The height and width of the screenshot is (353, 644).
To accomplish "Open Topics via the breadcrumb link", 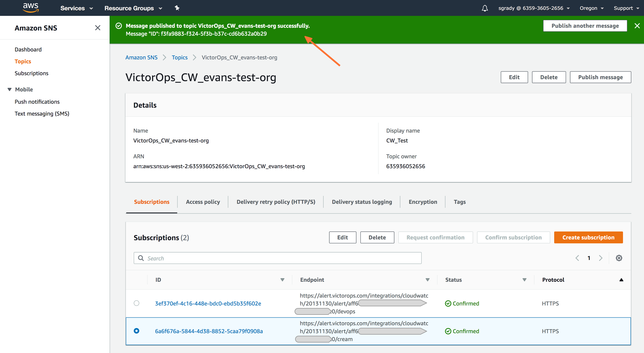I will [180, 57].
